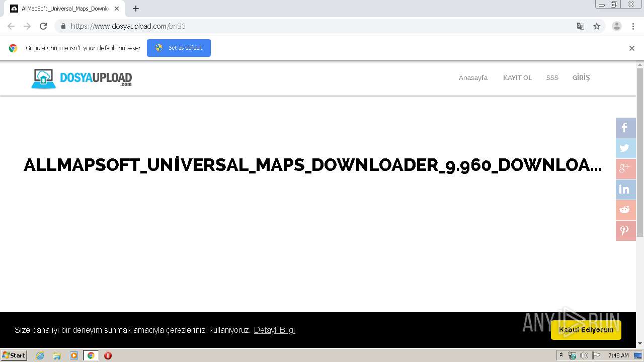Share via LinkedIn sidebar icon
Screen dimensions: 644x362
pyautogui.click(x=625, y=190)
